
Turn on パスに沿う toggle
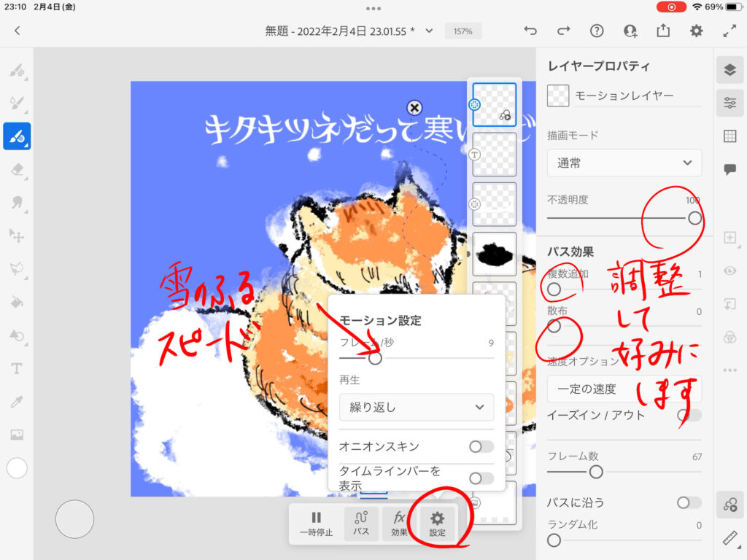point(689,502)
